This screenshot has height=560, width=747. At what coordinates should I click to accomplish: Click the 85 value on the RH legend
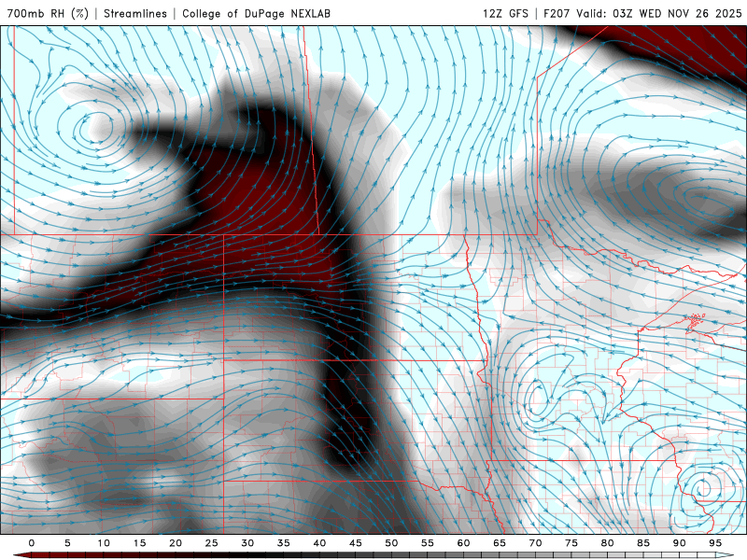pyautogui.click(x=643, y=543)
